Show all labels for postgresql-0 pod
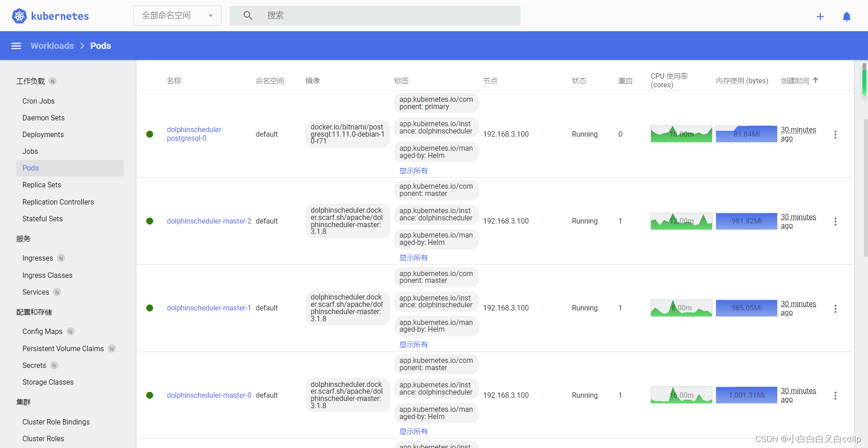Screen dimensions: 868x448 pyautogui.click(x=414, y=171)
